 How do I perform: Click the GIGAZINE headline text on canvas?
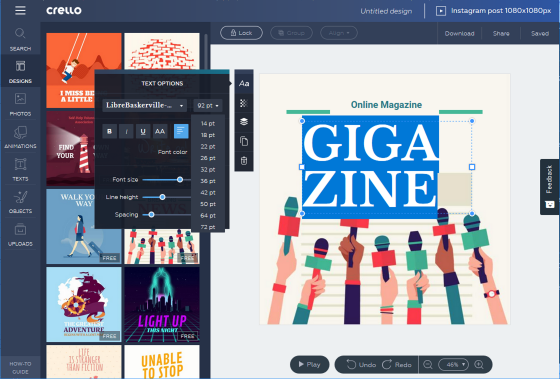click(370, 166)
